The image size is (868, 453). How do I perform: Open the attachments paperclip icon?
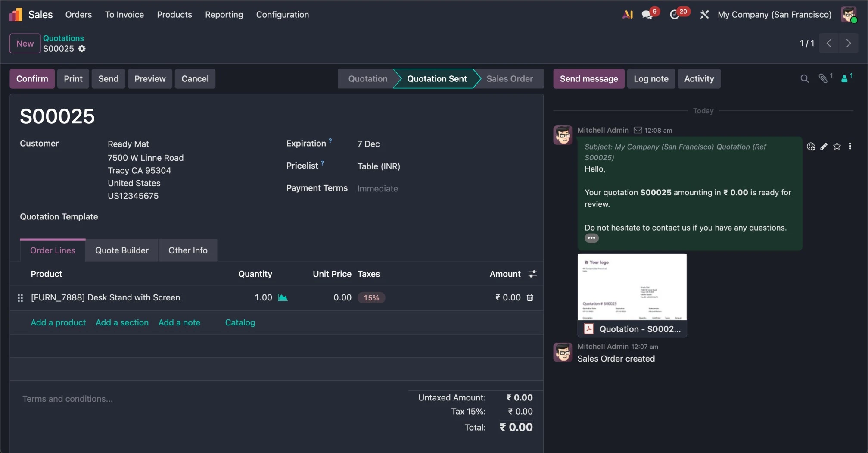(x=823, y=79)
